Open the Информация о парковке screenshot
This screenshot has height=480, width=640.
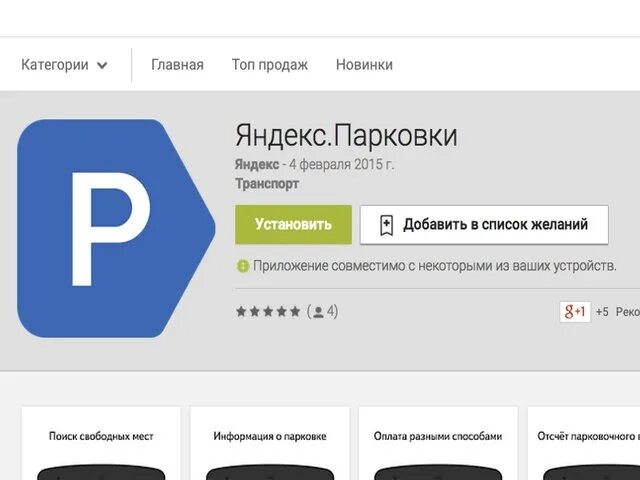tap(270, 443)
